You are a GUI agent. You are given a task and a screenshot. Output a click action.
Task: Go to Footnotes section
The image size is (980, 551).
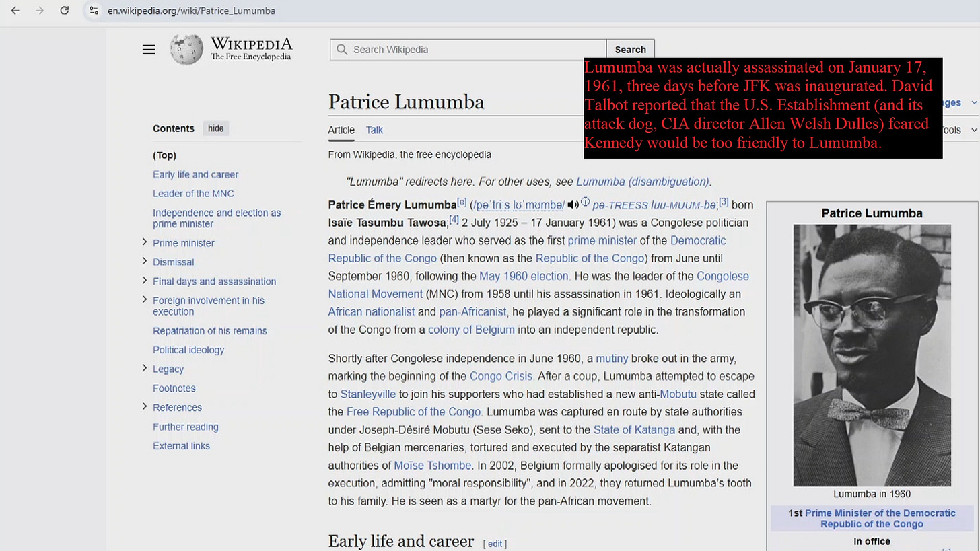(174, 388)
